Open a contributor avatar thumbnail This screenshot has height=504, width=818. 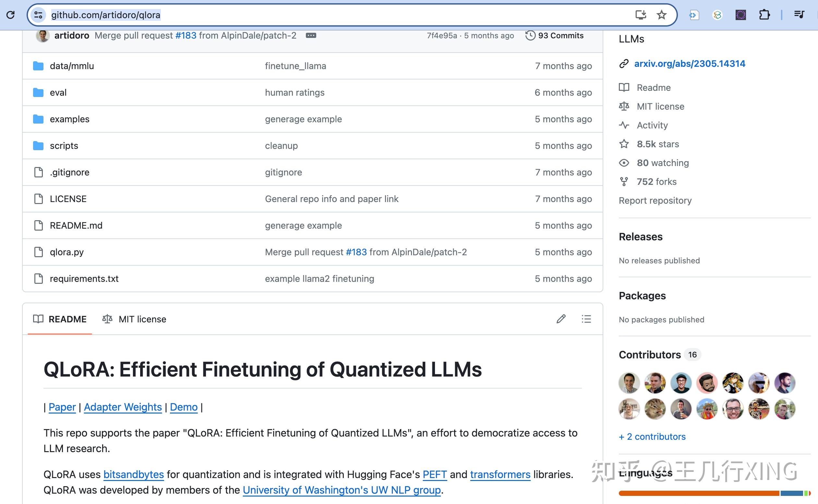(x=629, y=383)
